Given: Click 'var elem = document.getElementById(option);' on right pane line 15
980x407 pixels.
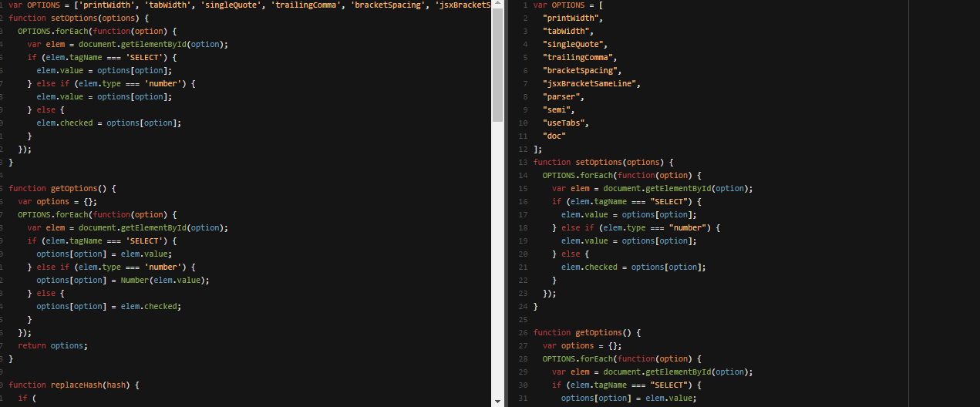Looking at the screenshot, I should (652, 188).
